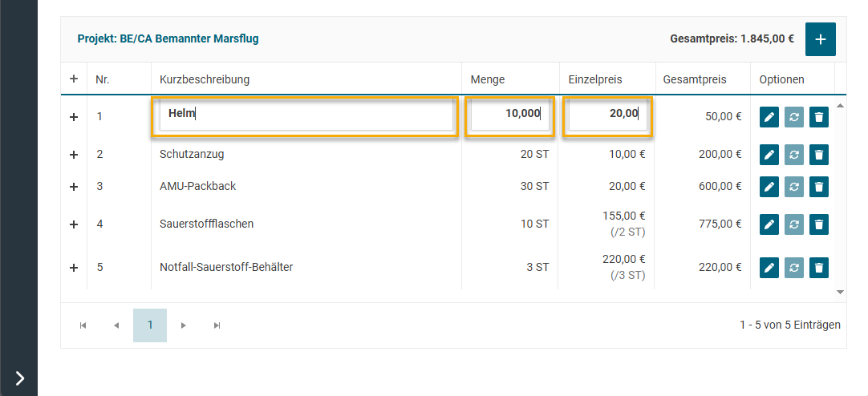Sort by Kurzbeschreibung column header
The width and height of the screenshot is (868, 396).
(205, 79)
